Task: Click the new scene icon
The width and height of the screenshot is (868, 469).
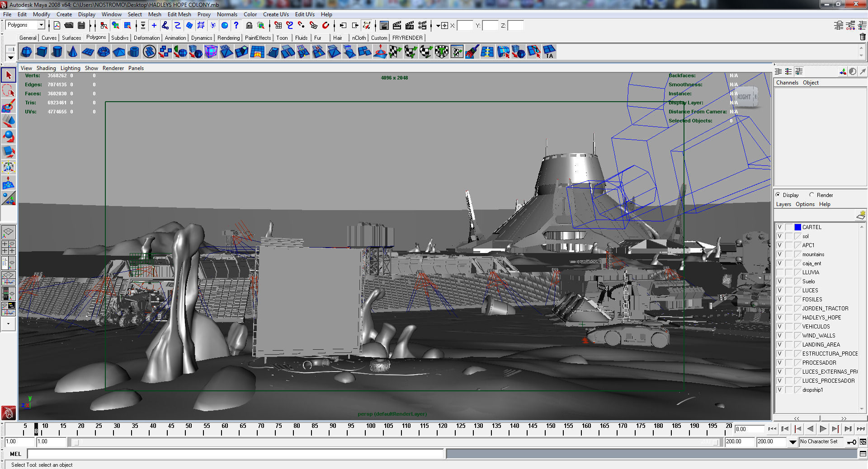Action: coord(57,25)
